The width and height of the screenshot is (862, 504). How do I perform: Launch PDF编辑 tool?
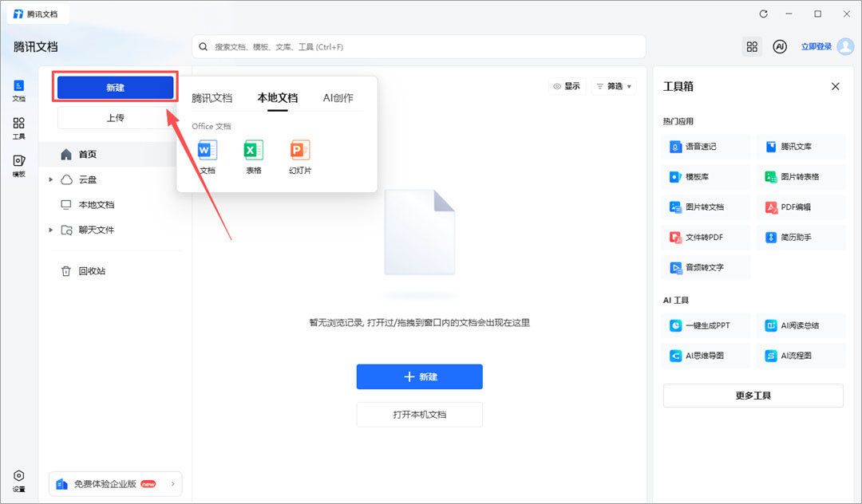(x=801, y=207)
